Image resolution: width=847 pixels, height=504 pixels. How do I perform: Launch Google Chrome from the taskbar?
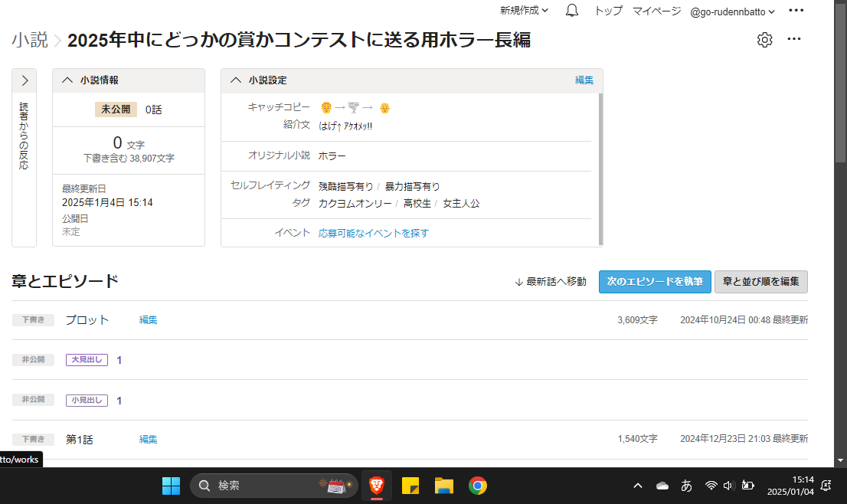click(x=478, y=485)
